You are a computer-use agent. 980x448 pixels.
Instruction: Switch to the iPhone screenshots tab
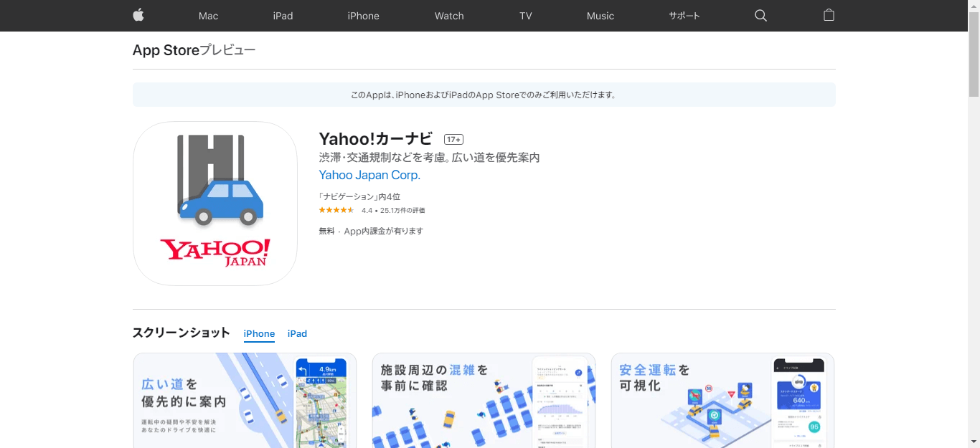click(x=259, y=333)
